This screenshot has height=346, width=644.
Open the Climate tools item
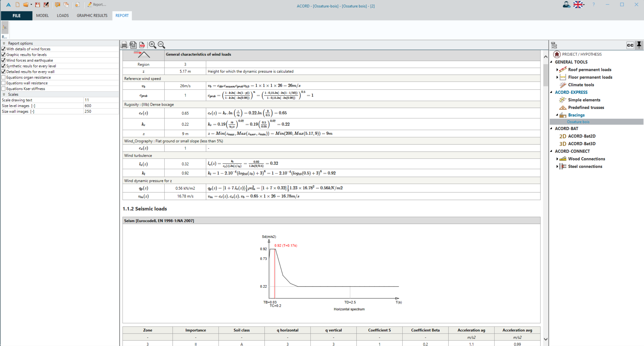(x=581, y=85)
